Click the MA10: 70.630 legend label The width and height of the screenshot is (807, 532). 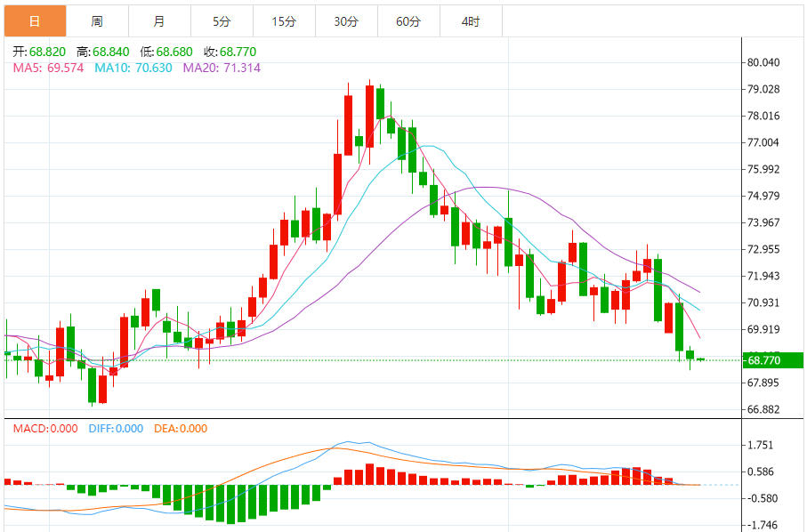click(x=133, y=68)
